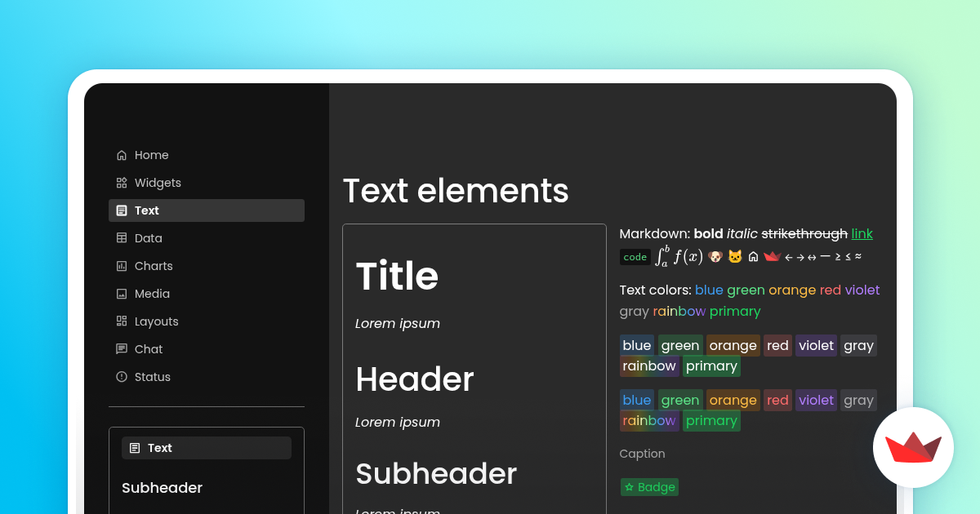Select the highlighted Text item in the sidebar
980x514 pixels.
(x=207, y=210)
